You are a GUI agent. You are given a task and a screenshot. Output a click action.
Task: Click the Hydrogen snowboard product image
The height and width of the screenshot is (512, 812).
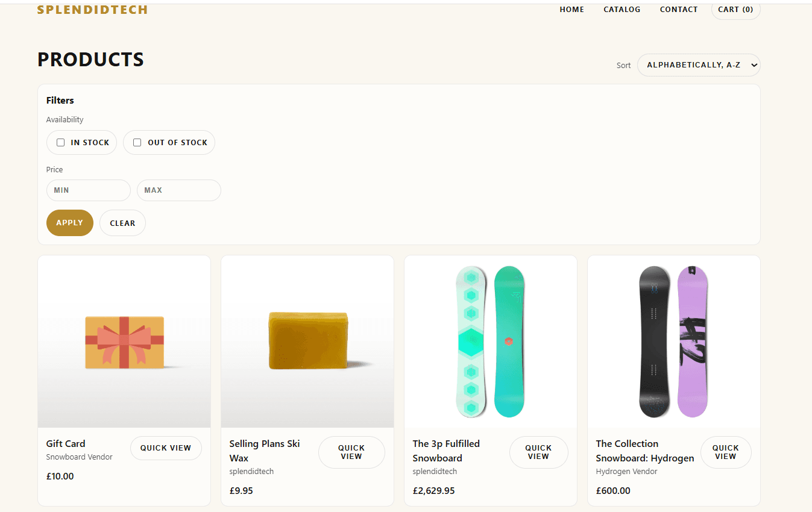674,342
